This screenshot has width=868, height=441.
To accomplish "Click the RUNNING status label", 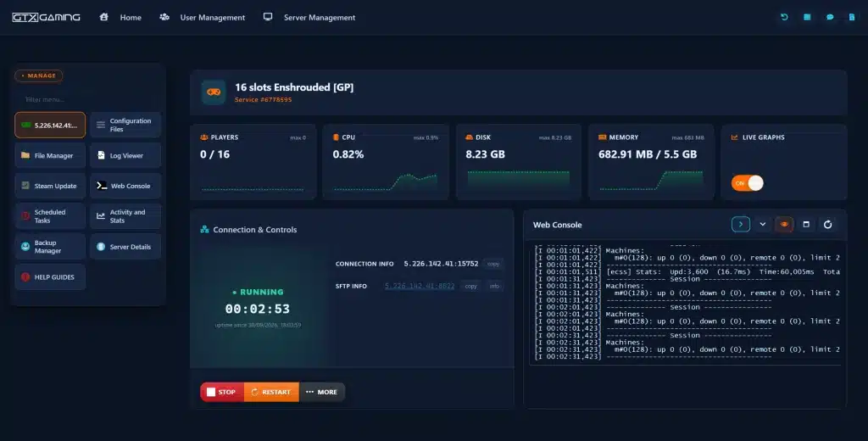I will coord(258,292).
